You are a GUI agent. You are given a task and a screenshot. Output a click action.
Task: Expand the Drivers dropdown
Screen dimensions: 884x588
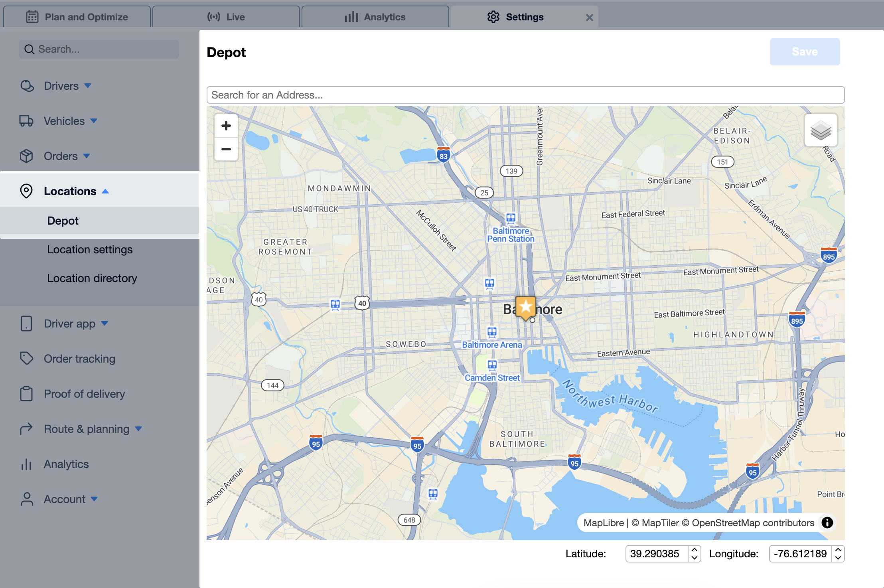click(88, 86)
